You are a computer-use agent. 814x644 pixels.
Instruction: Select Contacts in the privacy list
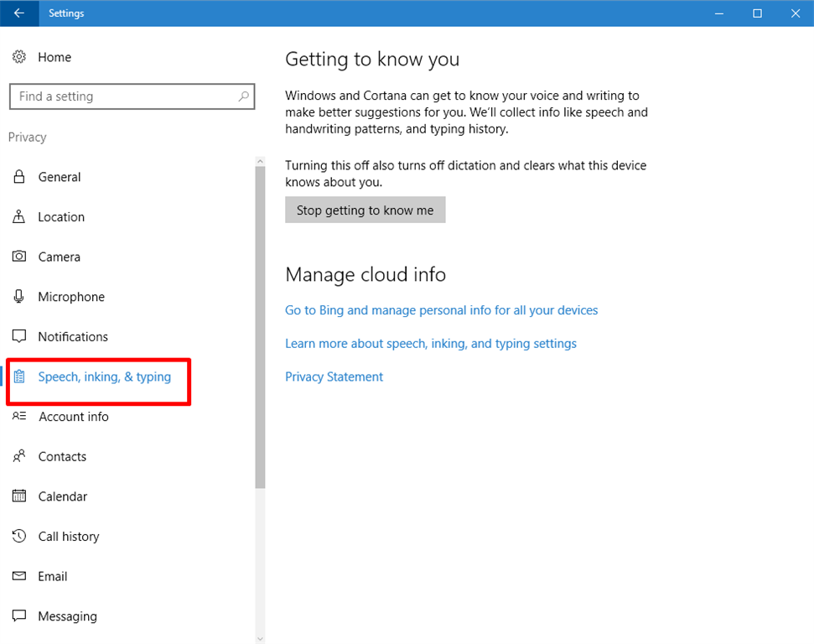[62, 457]
